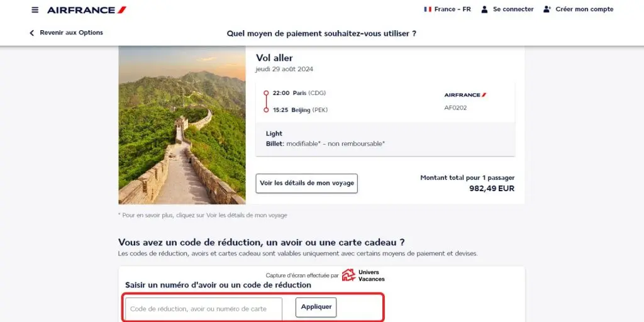
Task: Open France - FR country selector
Action: 448,9
